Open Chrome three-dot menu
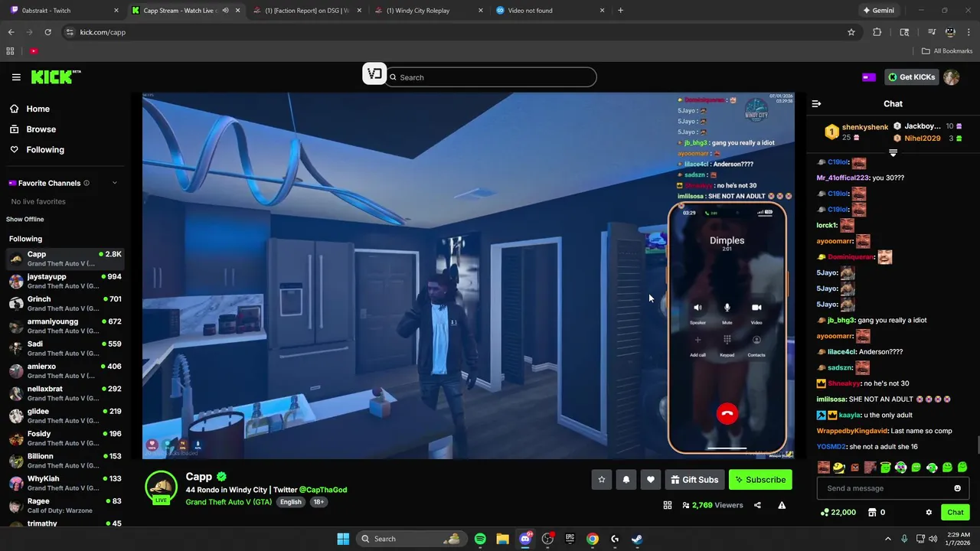Image resolution: width=980 pixels, height=551 pixels. (x=969, y=32)
